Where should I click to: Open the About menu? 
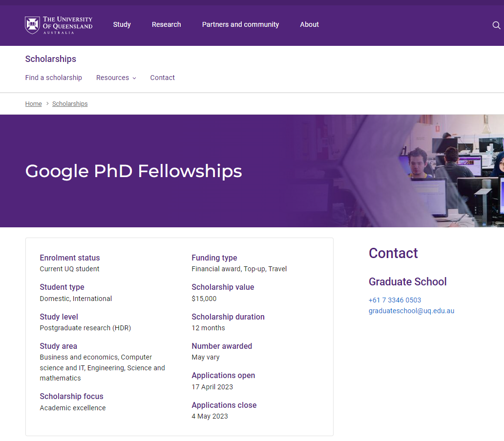309,24
